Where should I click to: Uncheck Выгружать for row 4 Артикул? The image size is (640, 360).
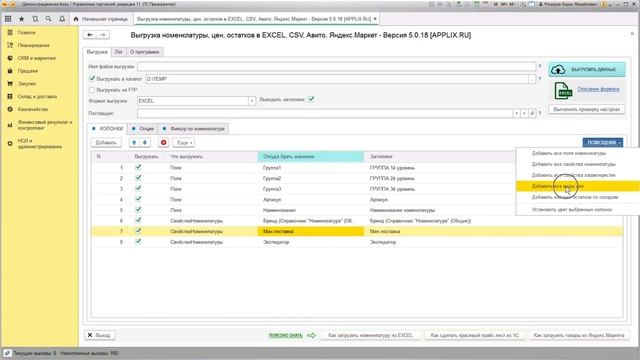[138, 199]
